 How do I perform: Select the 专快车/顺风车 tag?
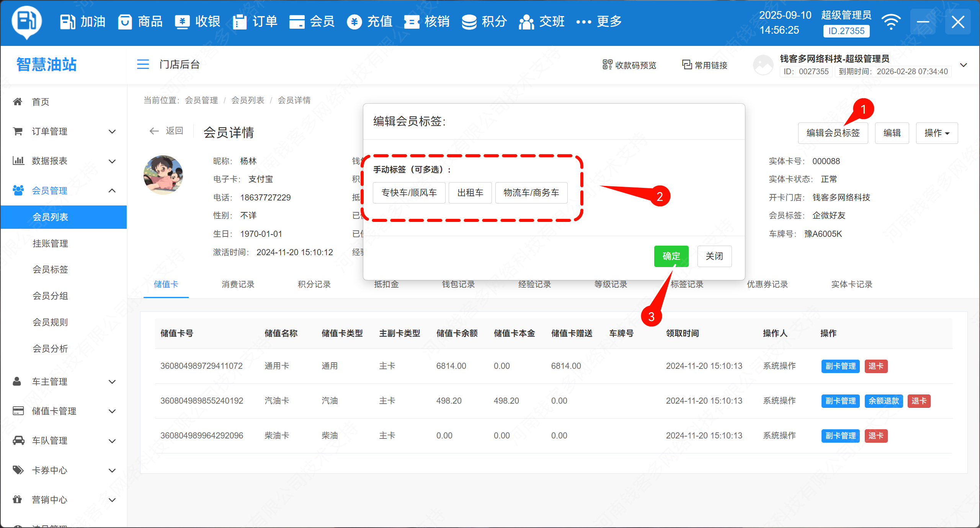409,192
